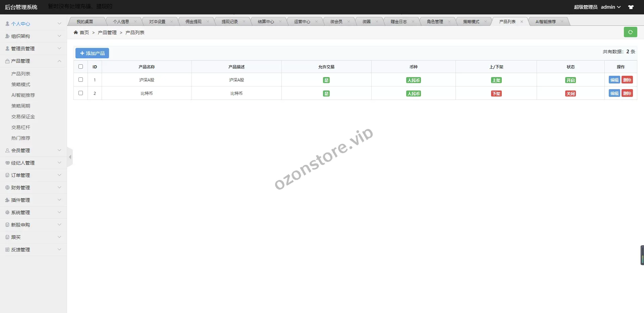Click the 插件管理 icon in sidebar
The height and width of the screenshot is (313, 644).
tap(7, 200)
